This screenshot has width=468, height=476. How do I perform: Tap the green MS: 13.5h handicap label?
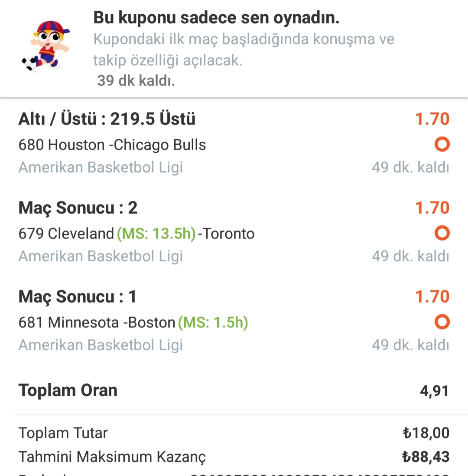tap(156, 234)
